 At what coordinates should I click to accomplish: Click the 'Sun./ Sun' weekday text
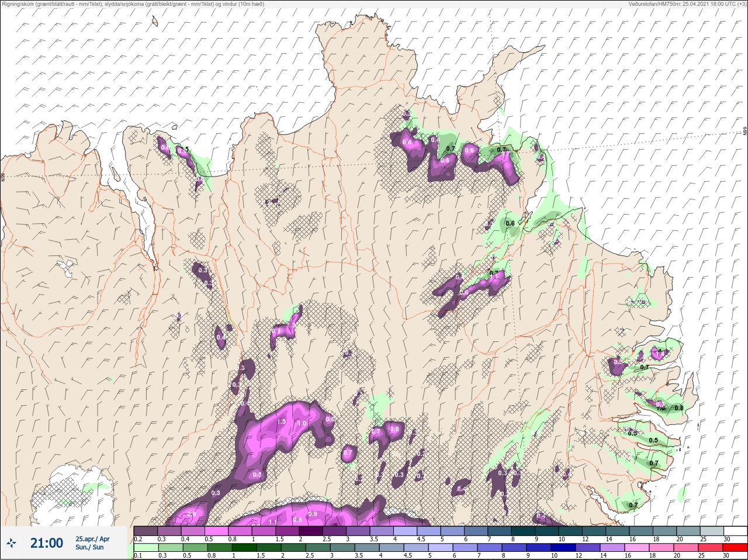click(89, 547)
